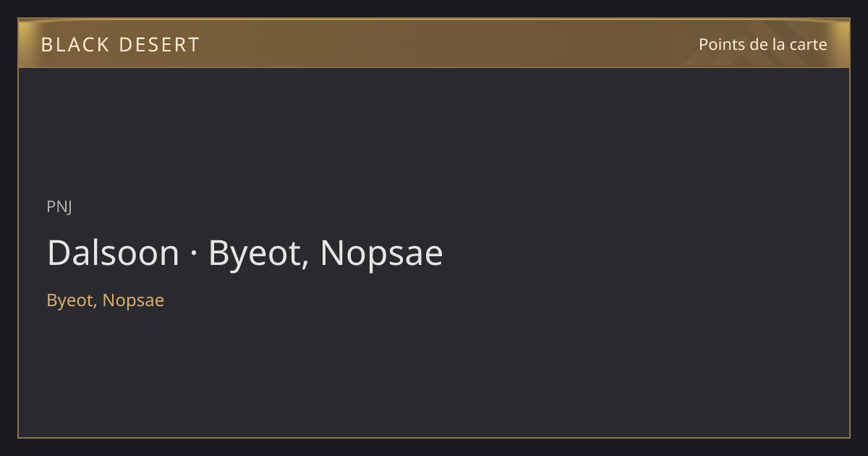The width and height of the screenshot is (868, 456).
Task: Select Nopsae in the gold subtitle
Action: coord(133,301)
